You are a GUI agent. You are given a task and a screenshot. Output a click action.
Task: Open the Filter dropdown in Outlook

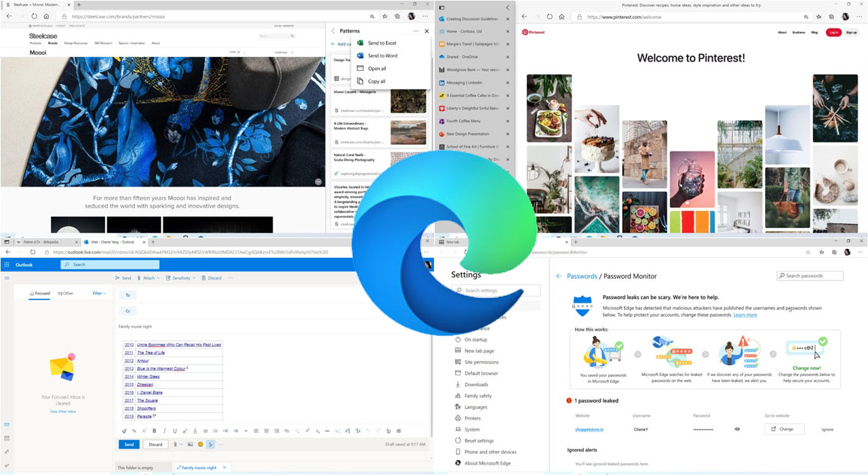98,293
